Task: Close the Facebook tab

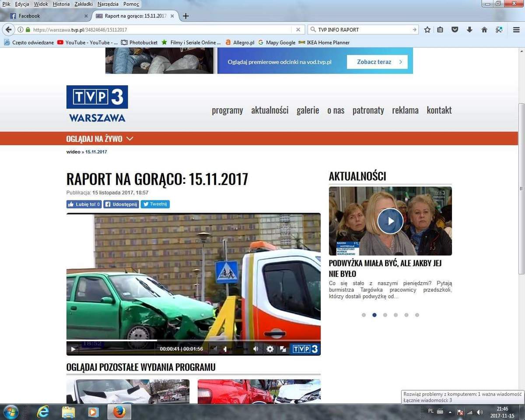Action: (x=86, y=16)
